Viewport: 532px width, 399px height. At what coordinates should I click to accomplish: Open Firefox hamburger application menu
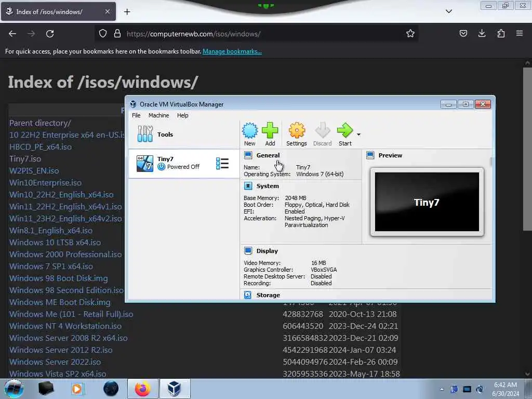520,34
